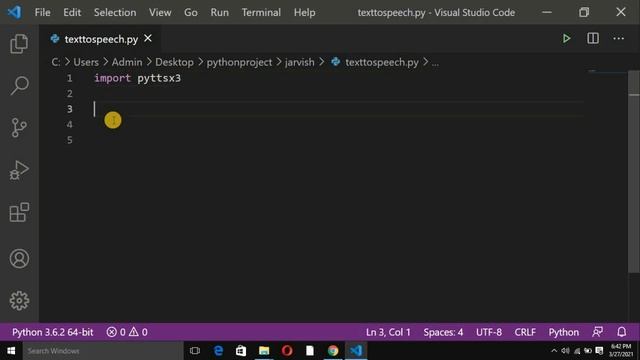
Task: Run Python file with play button
Action: (566, 38)
